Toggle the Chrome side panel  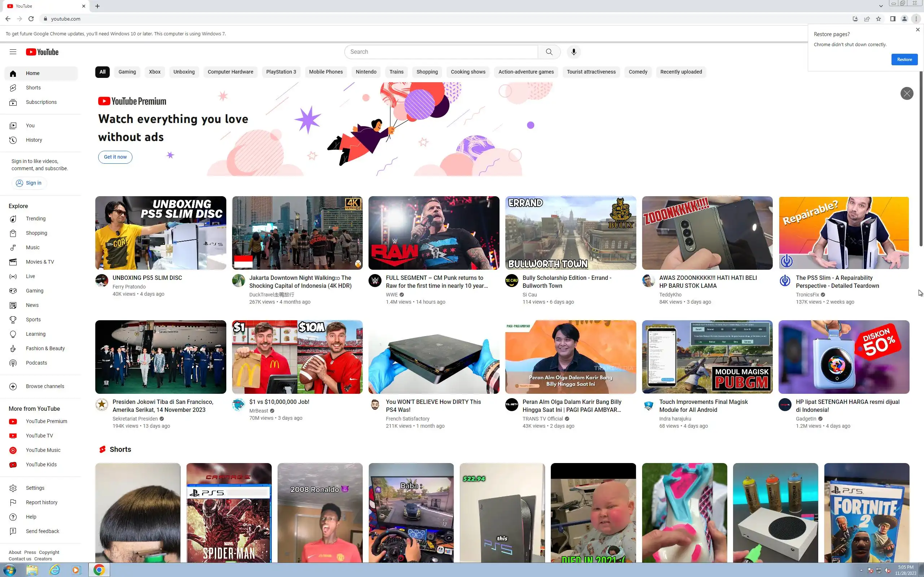click(893, 19)
